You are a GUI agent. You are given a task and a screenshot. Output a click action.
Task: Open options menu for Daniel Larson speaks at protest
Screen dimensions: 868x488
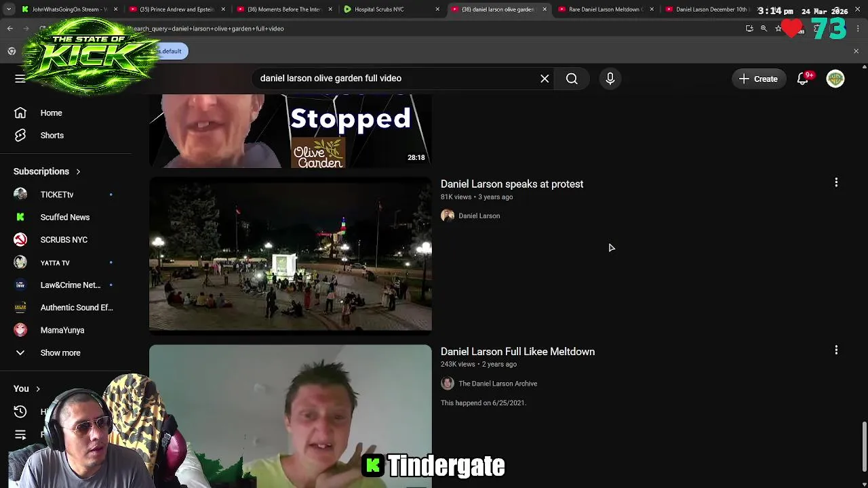click(x=836, y=182)
